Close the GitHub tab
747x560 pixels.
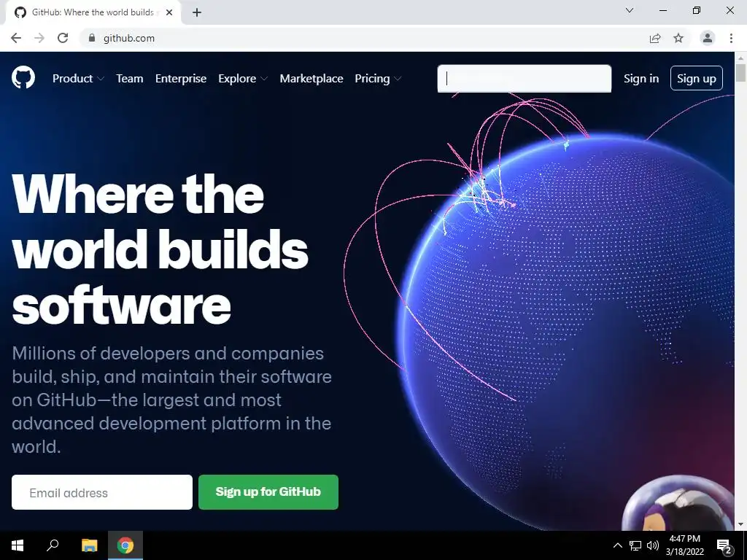pos(169,12)
